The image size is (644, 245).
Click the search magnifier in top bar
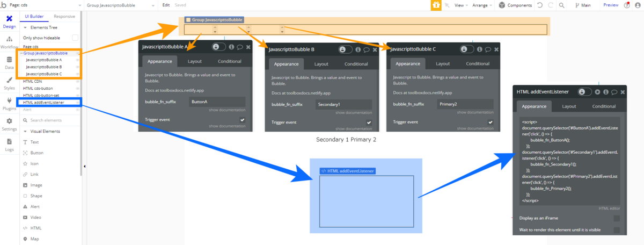click(x=561, y=5)
